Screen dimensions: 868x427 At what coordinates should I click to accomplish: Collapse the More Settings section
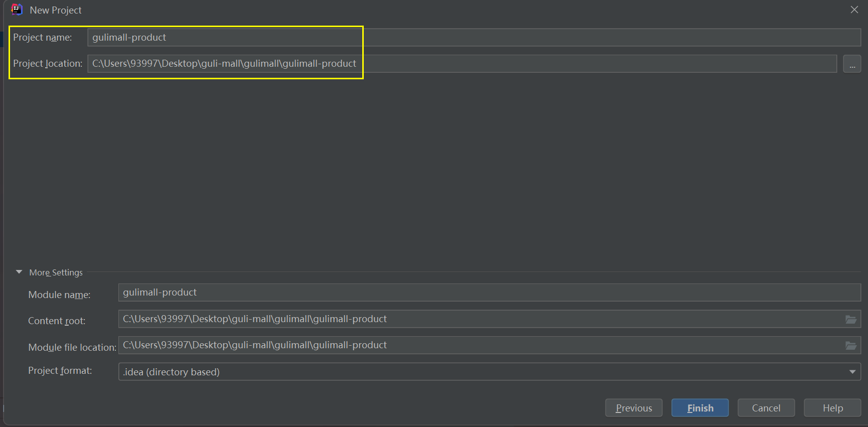(19, 272)
